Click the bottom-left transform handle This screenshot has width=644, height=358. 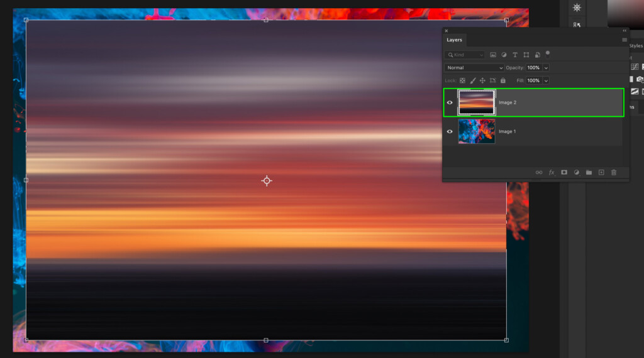[x=26, y=340]
